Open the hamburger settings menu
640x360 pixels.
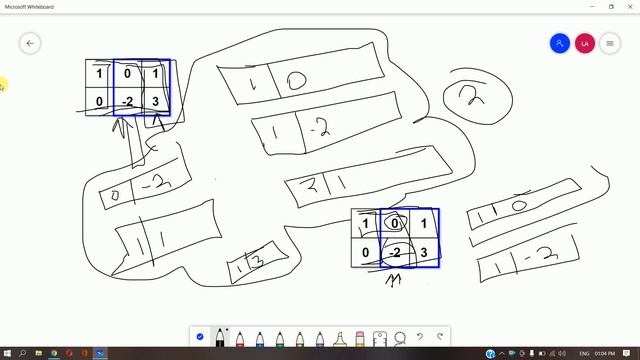pyautogui.click(x=610, y=43)
